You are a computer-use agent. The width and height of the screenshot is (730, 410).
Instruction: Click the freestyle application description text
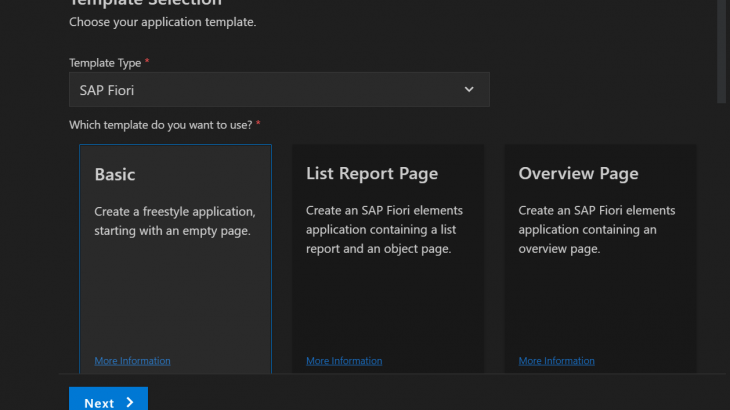[175, 221]
